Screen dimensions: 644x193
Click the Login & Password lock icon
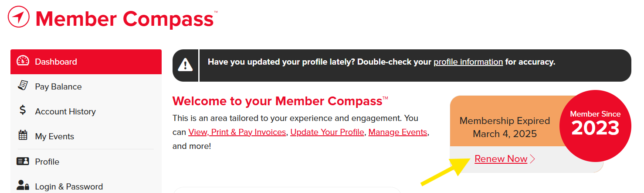coord(23,186)
